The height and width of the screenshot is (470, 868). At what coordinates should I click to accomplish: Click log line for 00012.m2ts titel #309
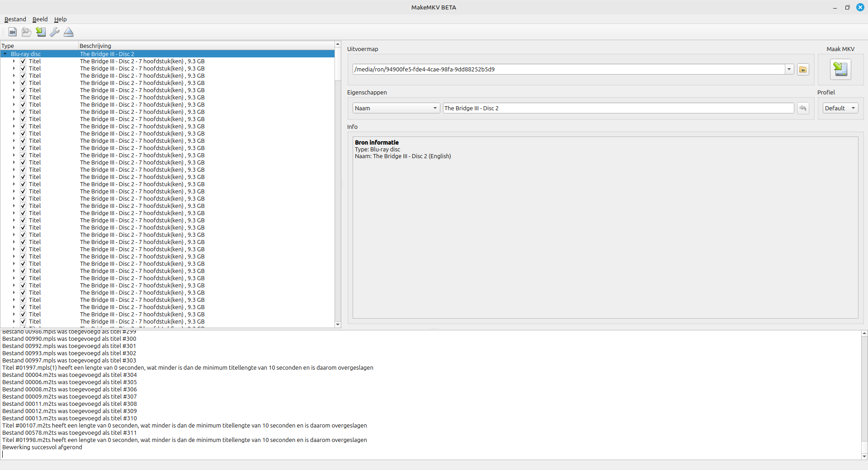(x=70, y=411)
